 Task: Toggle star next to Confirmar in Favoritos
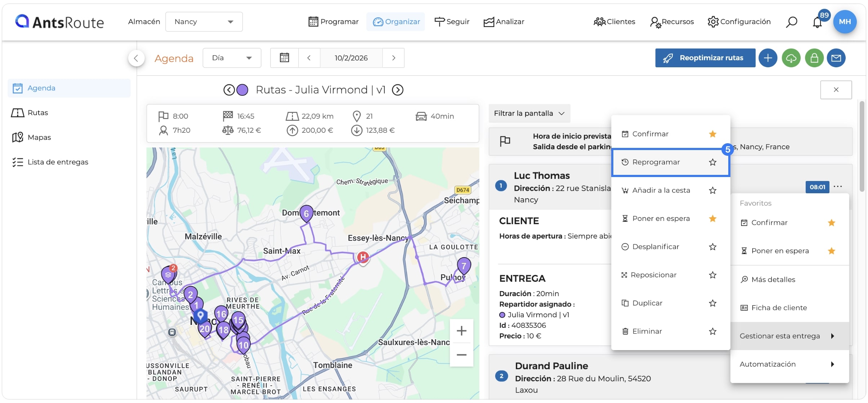pos(831,223)
